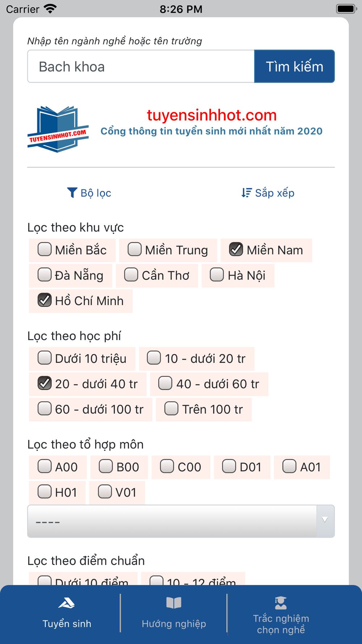Tap the tuyensinhhot.com book logo
Image resolution: width=362 pixels, height=644 pixels.
(58, 129)
